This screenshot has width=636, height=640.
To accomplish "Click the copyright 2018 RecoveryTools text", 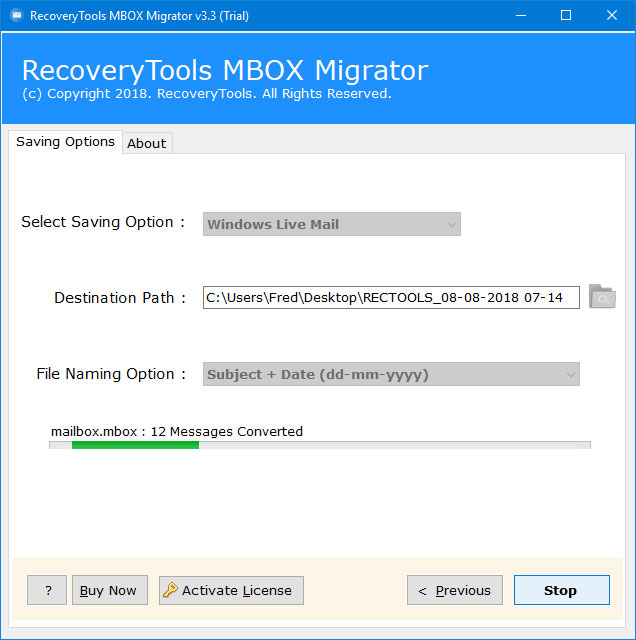I will click(x=207, y=94).
